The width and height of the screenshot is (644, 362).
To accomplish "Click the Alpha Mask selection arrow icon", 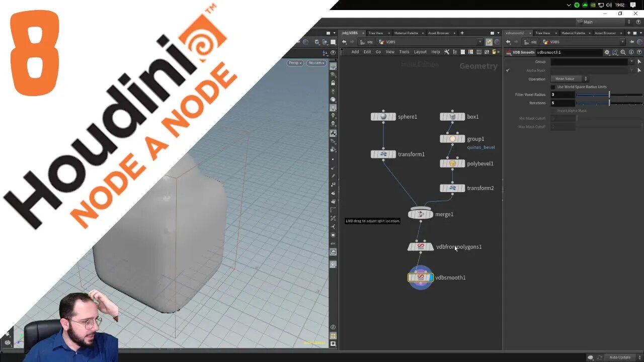I will pos(639,70).
